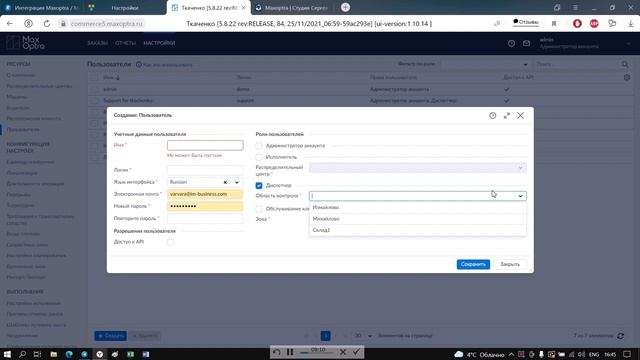The height and width of the screenshot is (360, 640).
Task: Open the help icon in the MaxOptra header
Action: 511,43
